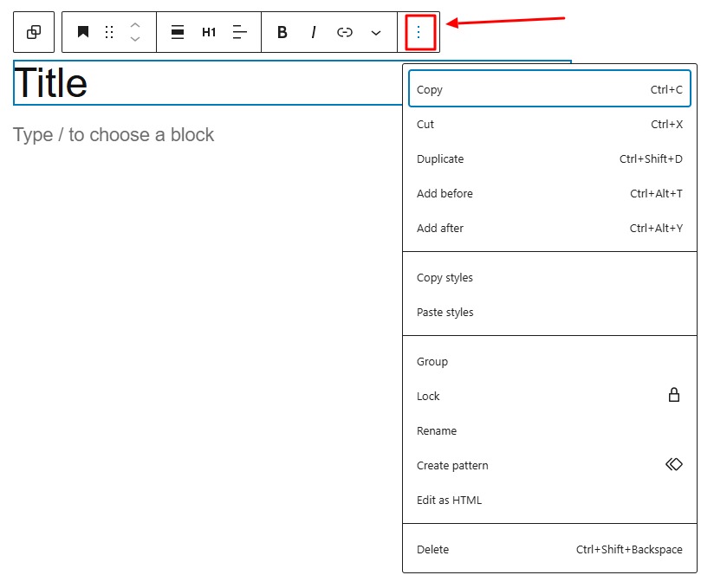
Task: Move the block down using the arrow
Action: pos(135,39)
